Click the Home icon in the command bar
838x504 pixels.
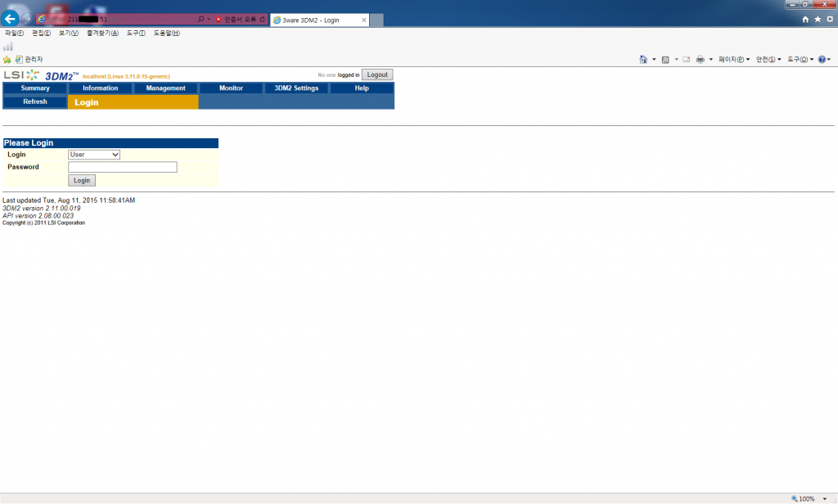click(x=643, y=60)
